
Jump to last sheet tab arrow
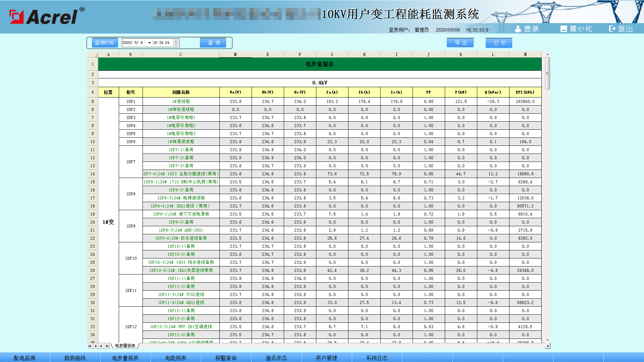pyautogui.click(x=107, y=346)
